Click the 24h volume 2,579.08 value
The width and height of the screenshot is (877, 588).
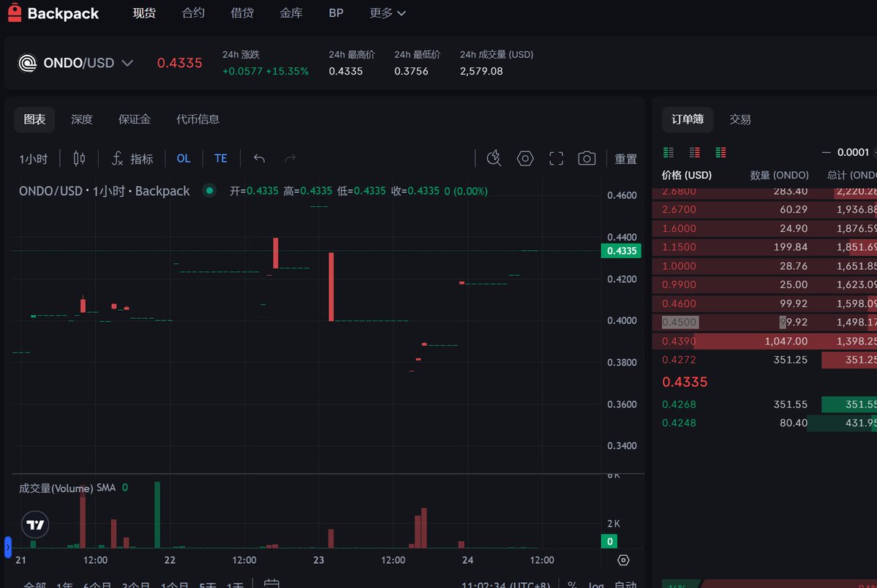(481, 71)
